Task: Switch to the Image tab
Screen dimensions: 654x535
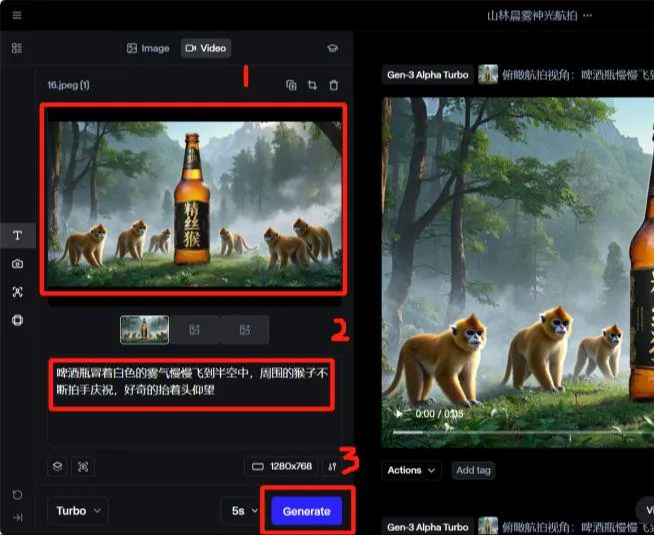Action: [148, 48]
